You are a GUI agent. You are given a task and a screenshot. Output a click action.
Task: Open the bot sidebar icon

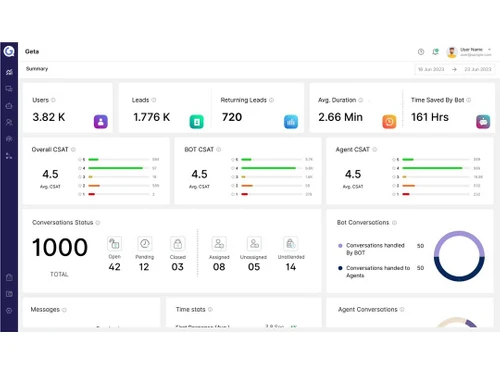(9, 106)
